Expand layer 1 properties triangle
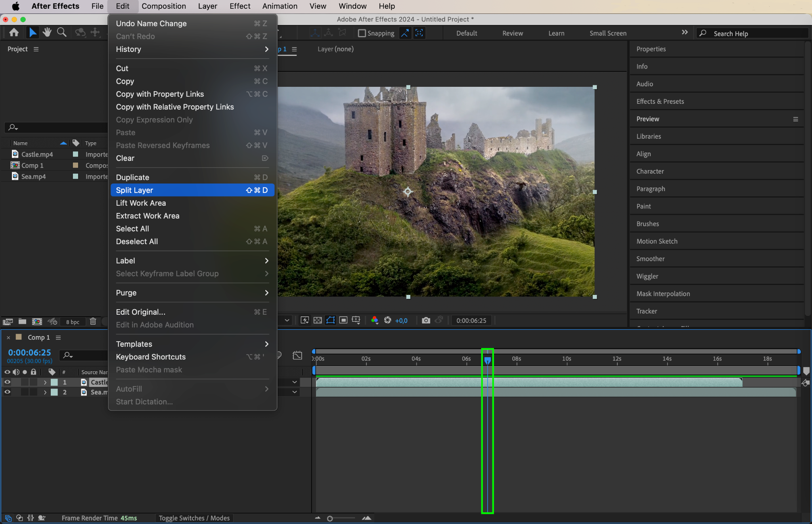The height and width of the screenshot is (524, 812). pos(45,382)
